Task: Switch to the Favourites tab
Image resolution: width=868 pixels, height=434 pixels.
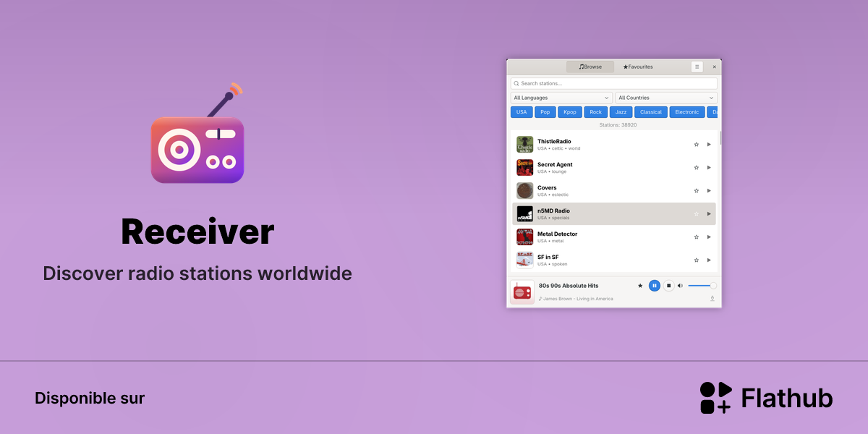Action: [x=638, y=67]
